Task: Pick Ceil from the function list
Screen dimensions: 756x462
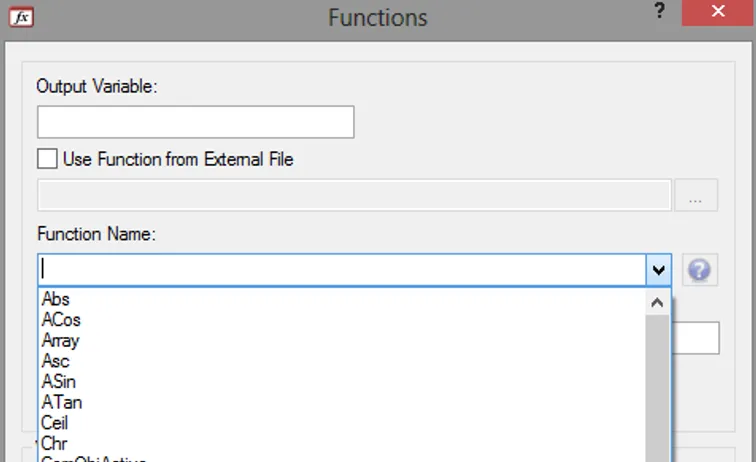Action: coord(55,423)
